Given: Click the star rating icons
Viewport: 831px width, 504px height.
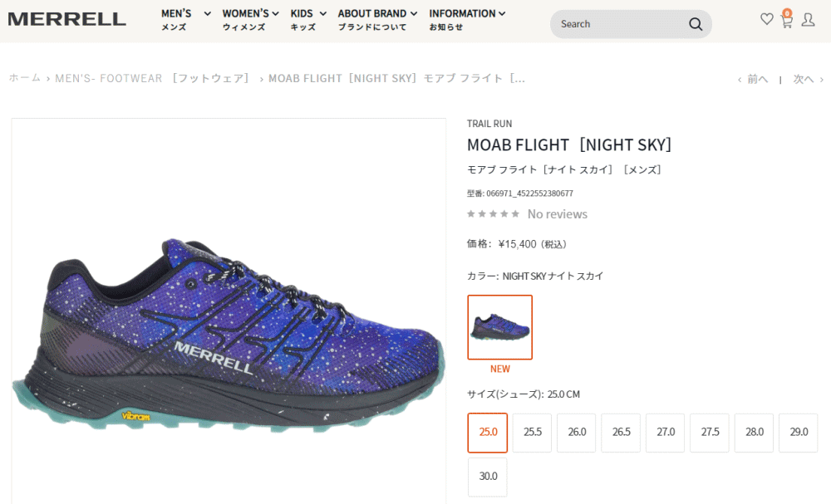Looking at the screenshot, I should [493, 214].
